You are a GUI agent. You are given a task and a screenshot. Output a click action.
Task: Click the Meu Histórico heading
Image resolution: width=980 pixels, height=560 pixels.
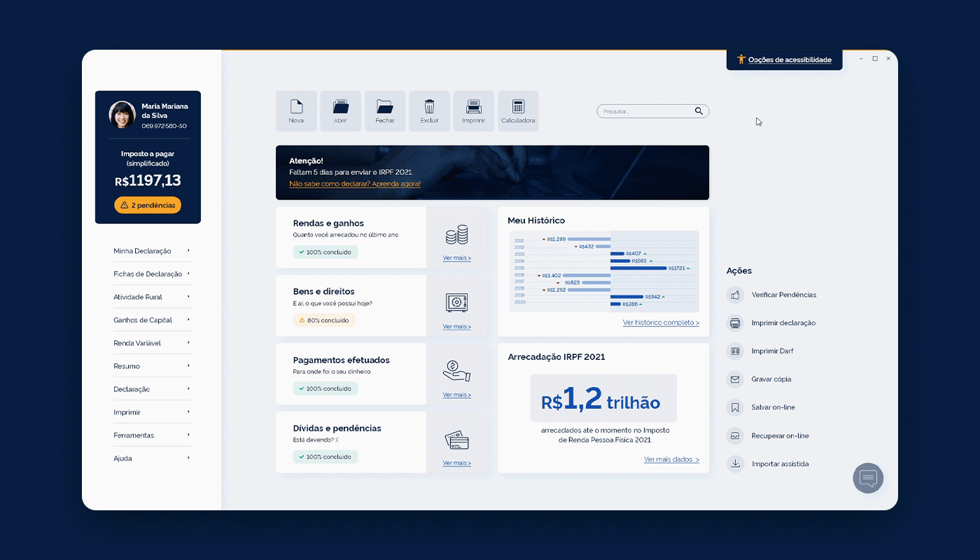(x=536, y=220)
